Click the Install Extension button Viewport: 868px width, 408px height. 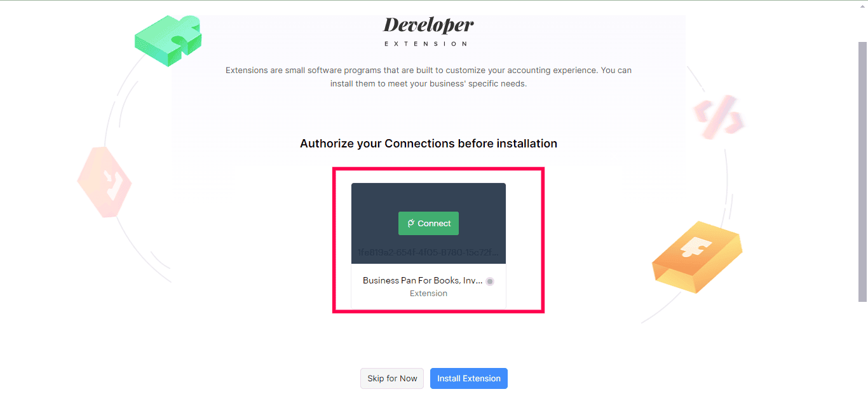469,378
